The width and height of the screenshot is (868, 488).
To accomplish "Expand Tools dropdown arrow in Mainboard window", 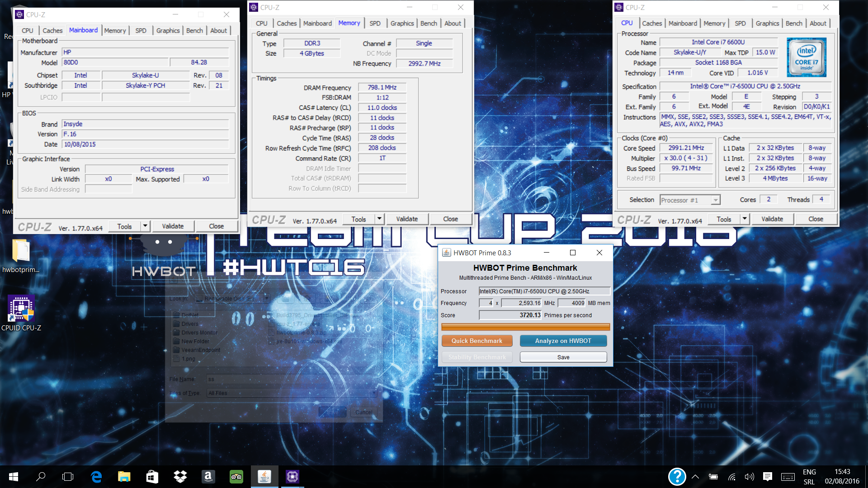I will (x=145, y=226).
